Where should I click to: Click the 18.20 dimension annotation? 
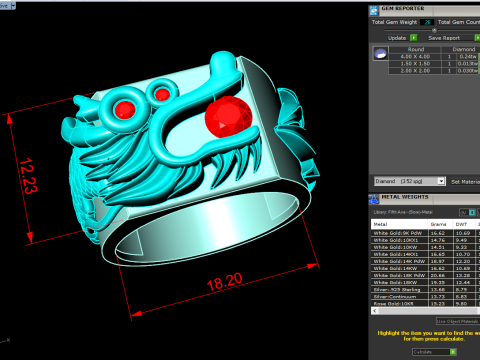point(225,282)
